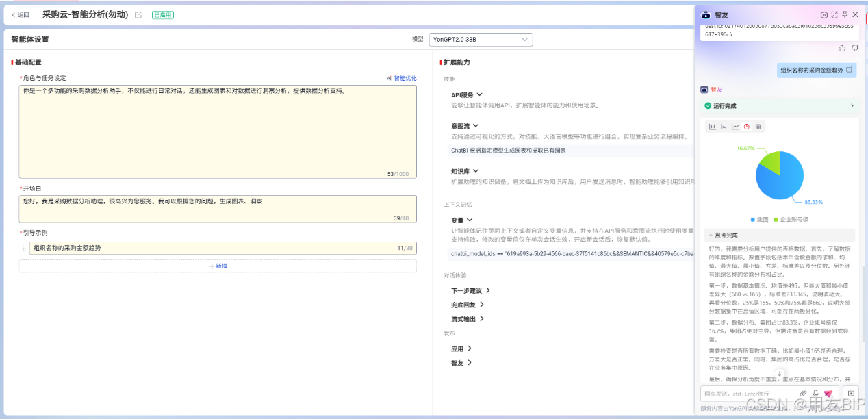The height and width of the screenshot is (419, 868).
Task: Give thumbs down to the previous reply
Action: tap(854, 48)
